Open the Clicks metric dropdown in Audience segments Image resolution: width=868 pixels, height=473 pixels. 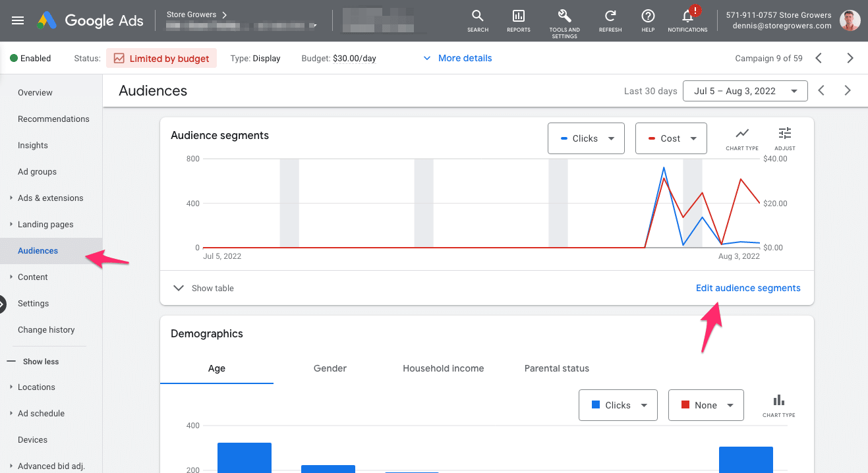click(x=586, y=138)
